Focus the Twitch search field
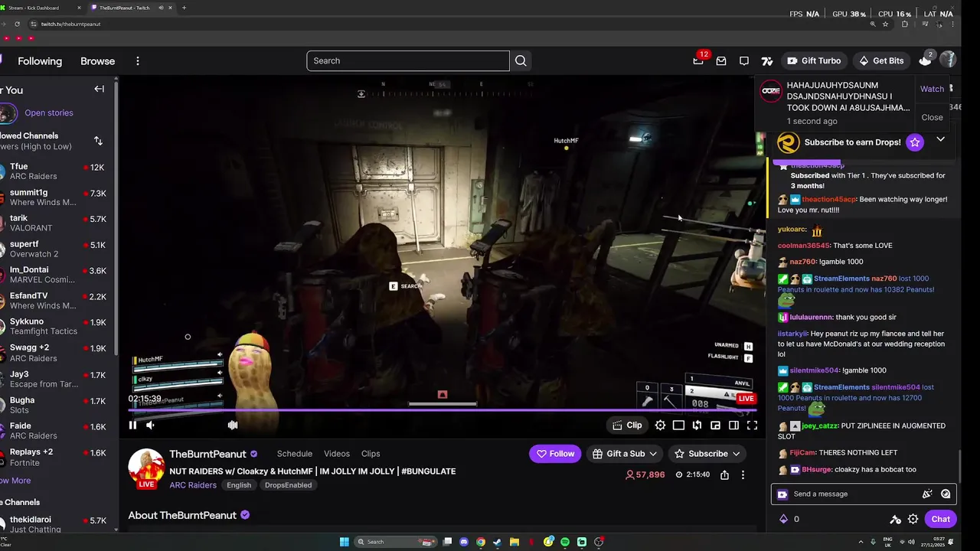 408,60
